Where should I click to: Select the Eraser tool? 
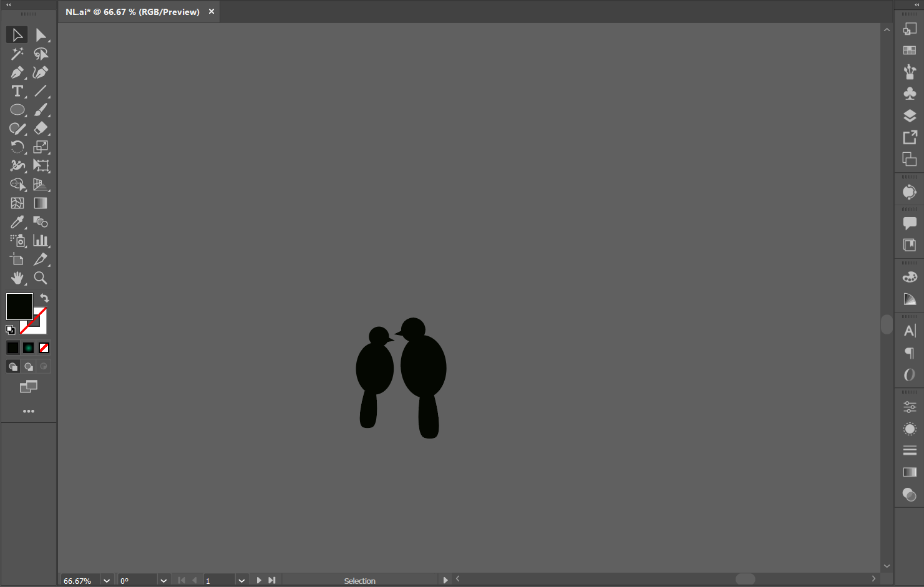tap(41, 129)
